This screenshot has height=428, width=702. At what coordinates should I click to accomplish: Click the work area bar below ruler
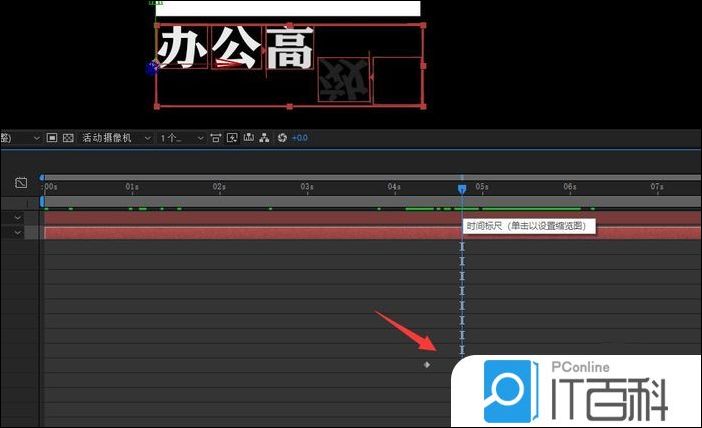[372, 202]
